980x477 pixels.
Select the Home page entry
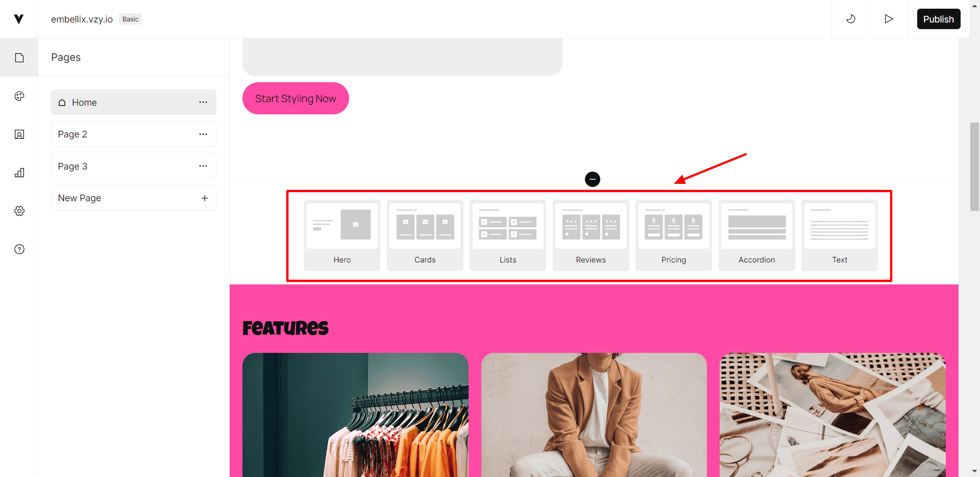[134, 102]
